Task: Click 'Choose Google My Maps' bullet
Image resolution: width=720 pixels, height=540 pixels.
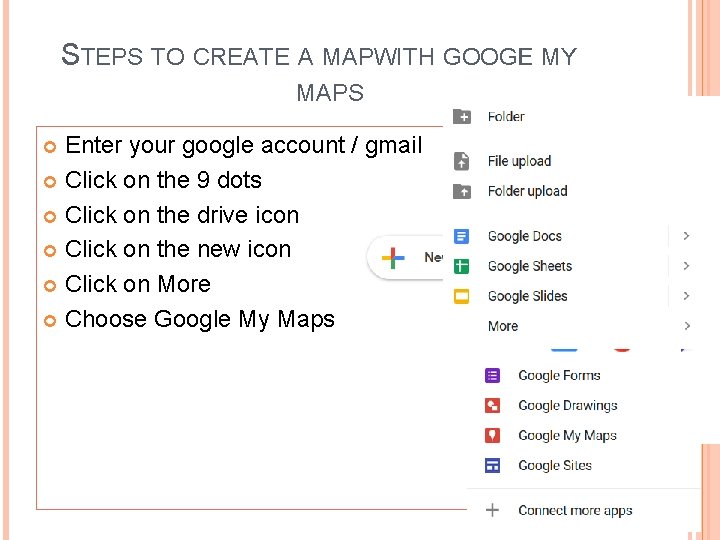Action: click(200, 320)
